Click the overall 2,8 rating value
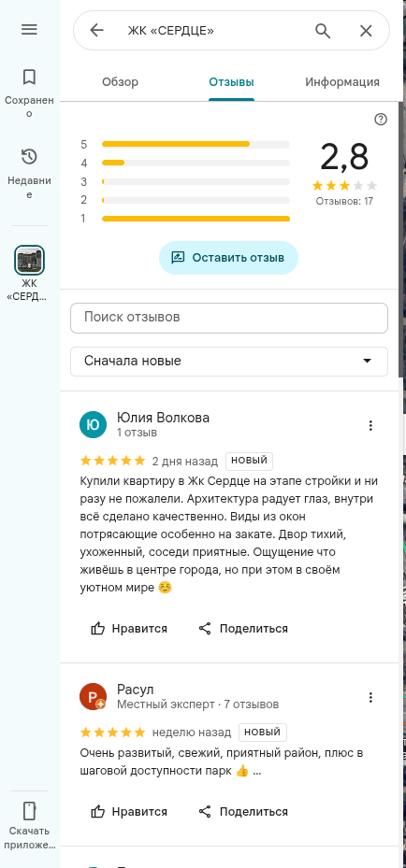Screen dimensions: 406x868 pos(344,157)
